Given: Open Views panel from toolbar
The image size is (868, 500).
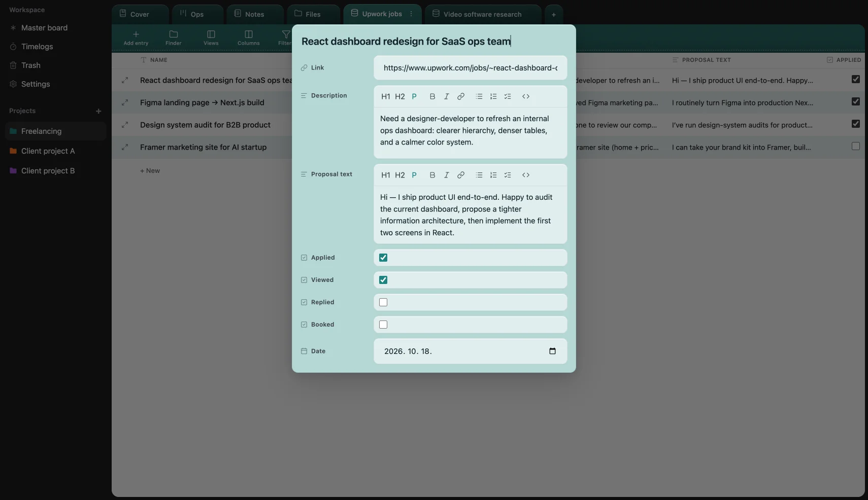Looking at the screenshot, I should 211,38.
